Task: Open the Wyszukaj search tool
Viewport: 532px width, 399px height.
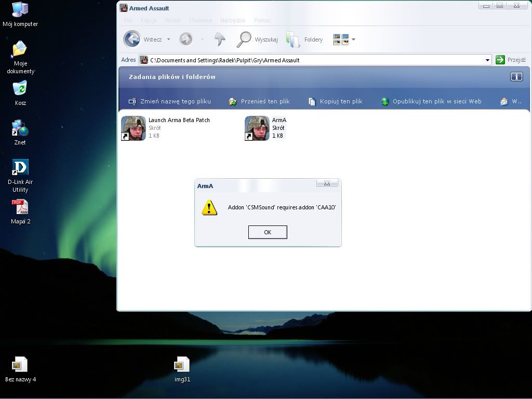Action: click(257, 39)
